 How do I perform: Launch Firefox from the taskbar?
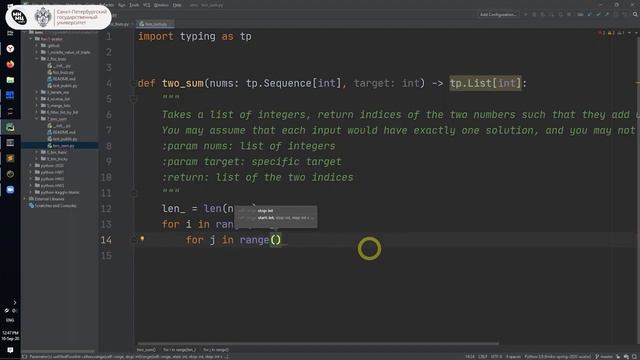(x=10, y=64)
